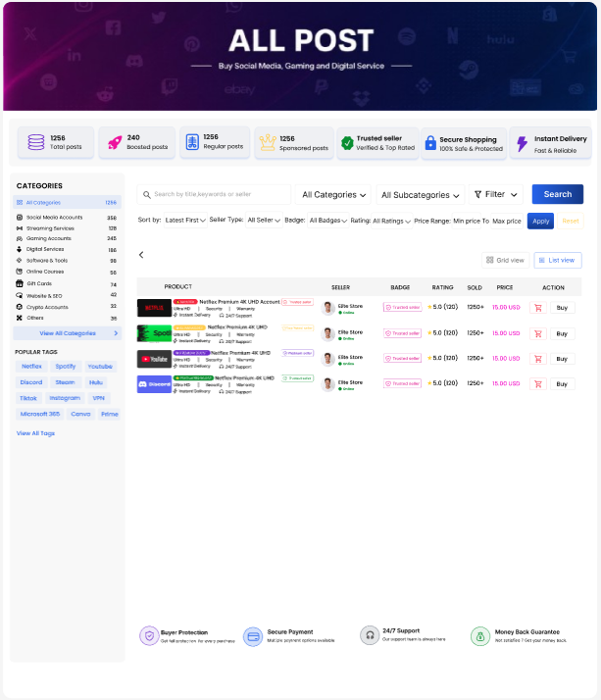The image size is (601, 700).
Task: Click the Secure Payment card icon
Action: 253,636
